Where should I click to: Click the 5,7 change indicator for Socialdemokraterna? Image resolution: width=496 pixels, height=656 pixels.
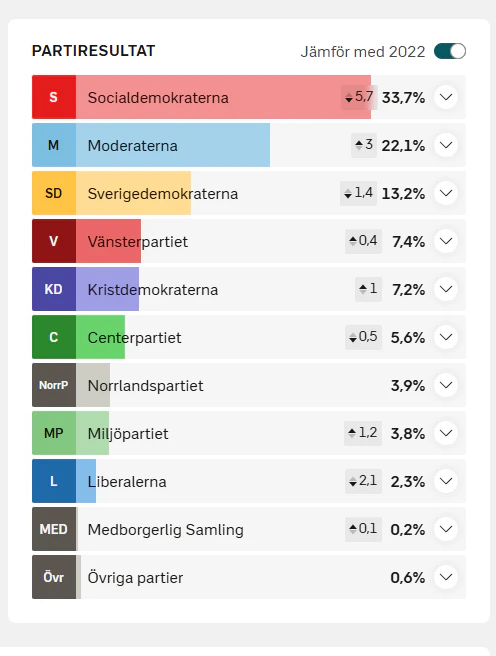tap(359, 97)
